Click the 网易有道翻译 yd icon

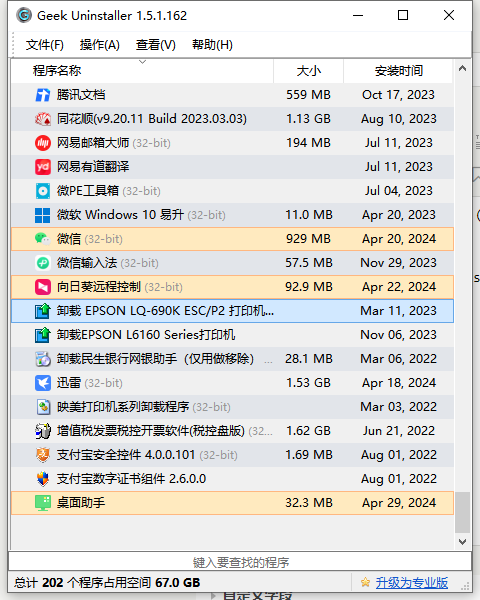coord(42,167)
